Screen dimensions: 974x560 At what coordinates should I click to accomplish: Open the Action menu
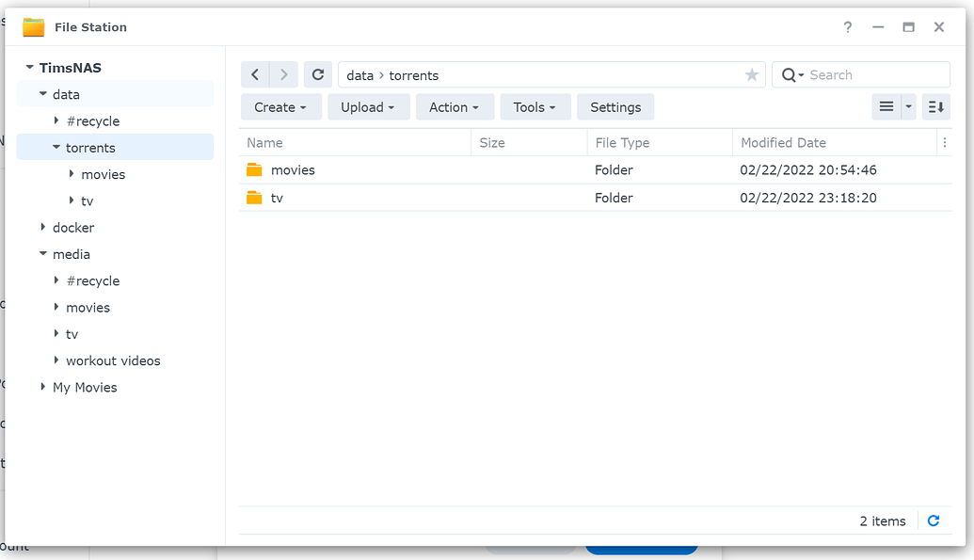[x=455, y=106]
